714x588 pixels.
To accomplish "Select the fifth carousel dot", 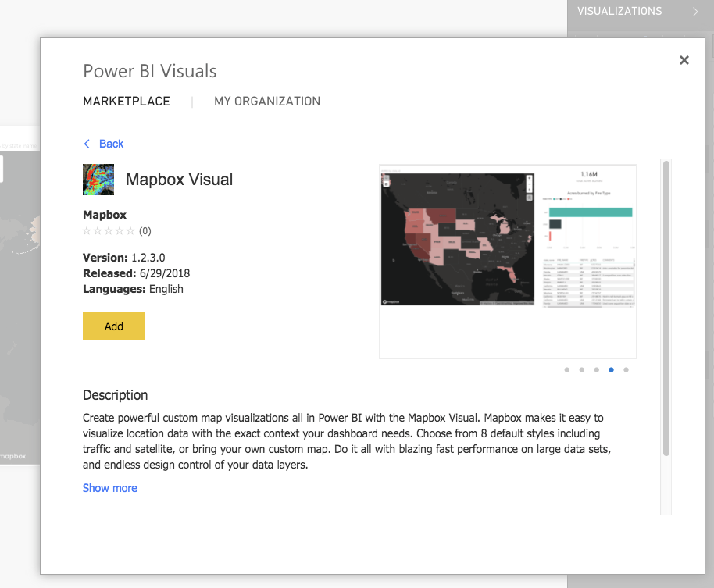I will click(626, 370).
